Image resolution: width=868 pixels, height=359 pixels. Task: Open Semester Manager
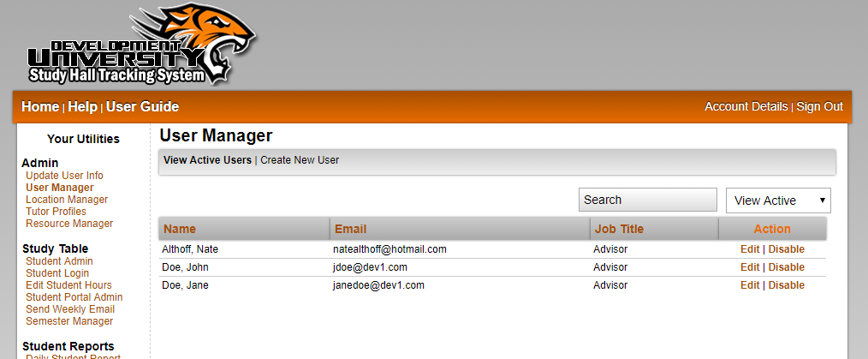[x=69, y=320]
